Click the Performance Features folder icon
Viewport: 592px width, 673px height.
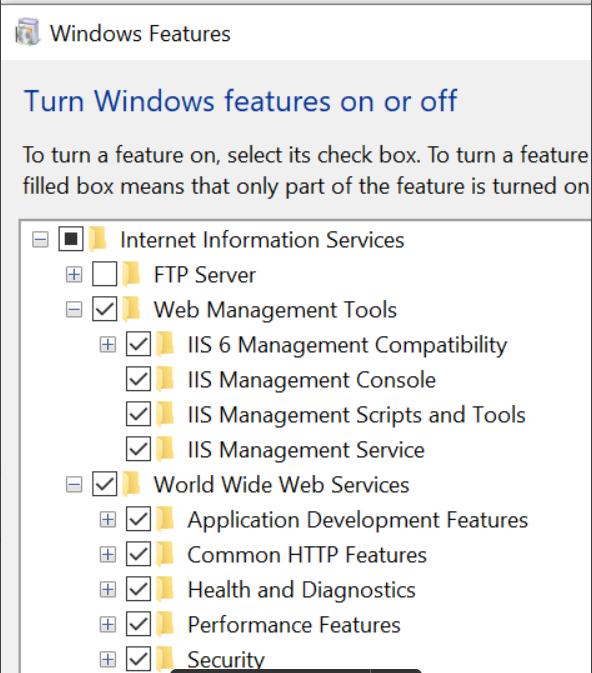tap(165, 625)
